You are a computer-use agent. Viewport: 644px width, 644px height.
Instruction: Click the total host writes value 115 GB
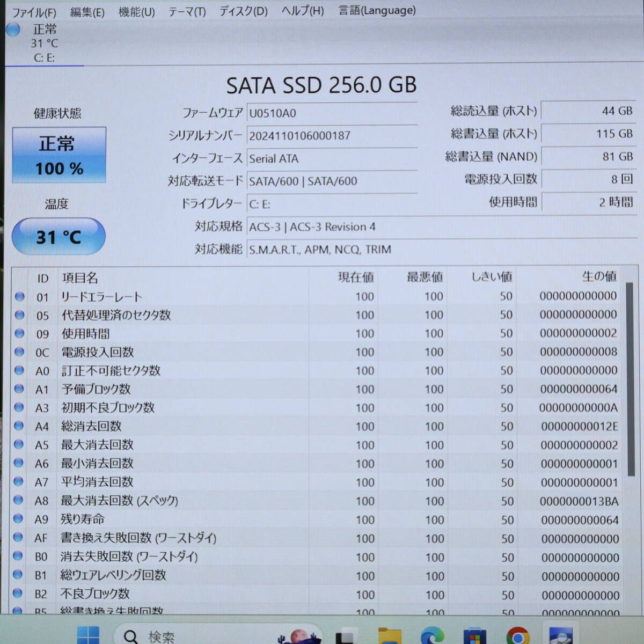click(x=589, y=133)
